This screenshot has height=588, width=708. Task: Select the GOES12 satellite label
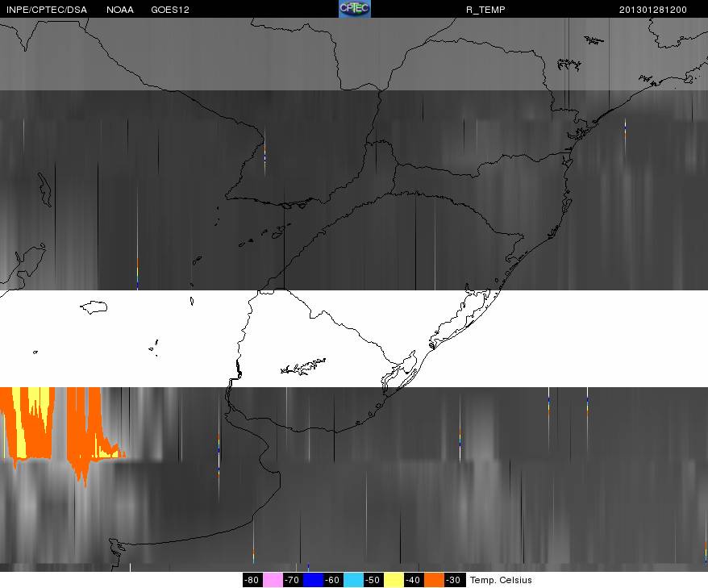(170, 10)
